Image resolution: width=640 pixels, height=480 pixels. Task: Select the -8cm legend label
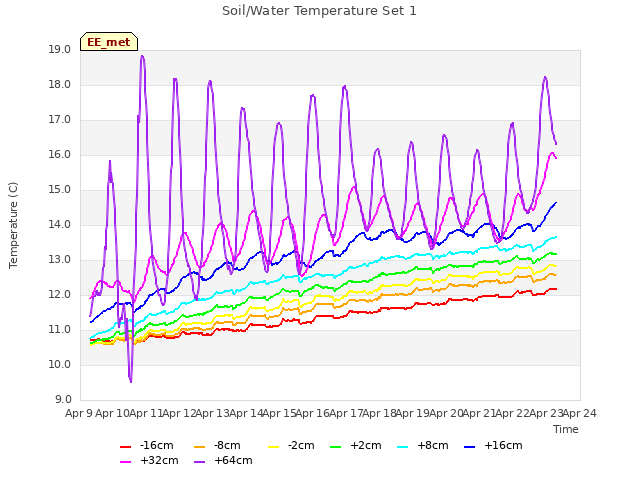pyautogui.click(x=227, y=445)
